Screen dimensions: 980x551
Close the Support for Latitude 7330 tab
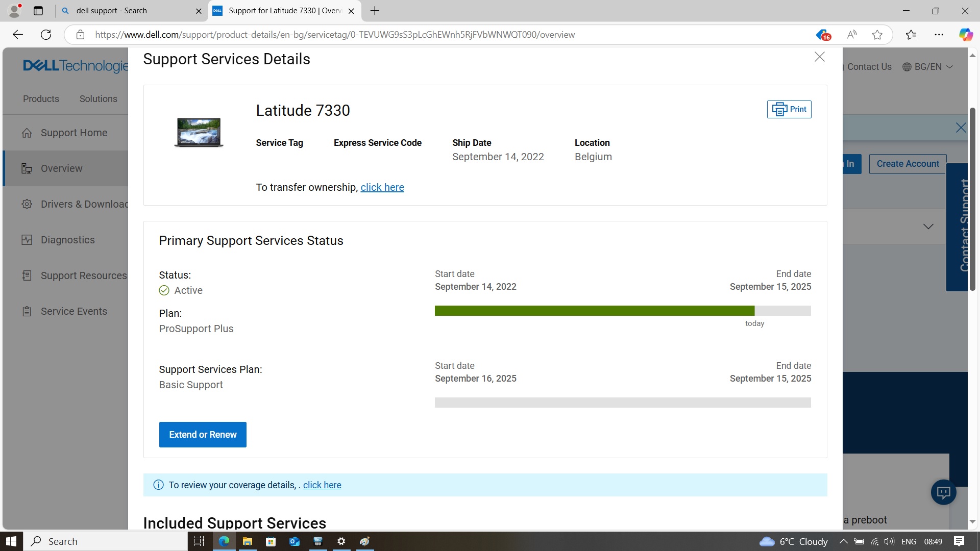351,11
